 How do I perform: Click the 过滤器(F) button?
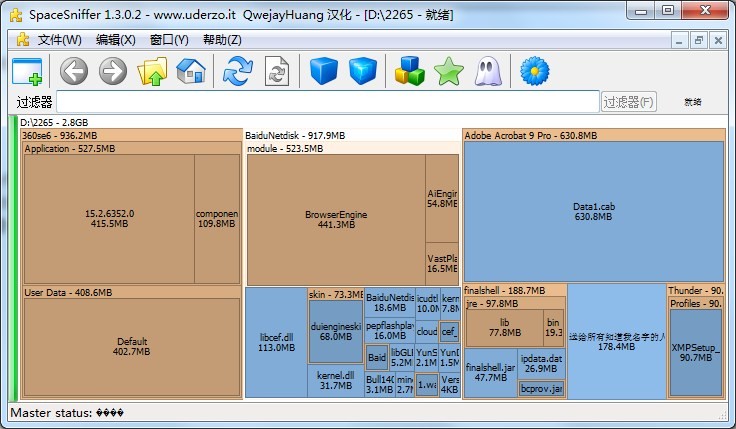pos(629,102)
